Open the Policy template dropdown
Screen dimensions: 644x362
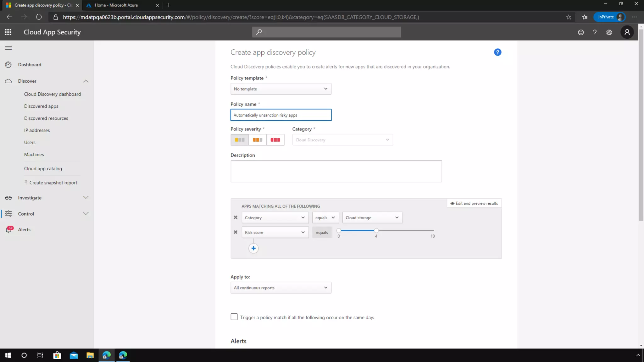[280, 89]
